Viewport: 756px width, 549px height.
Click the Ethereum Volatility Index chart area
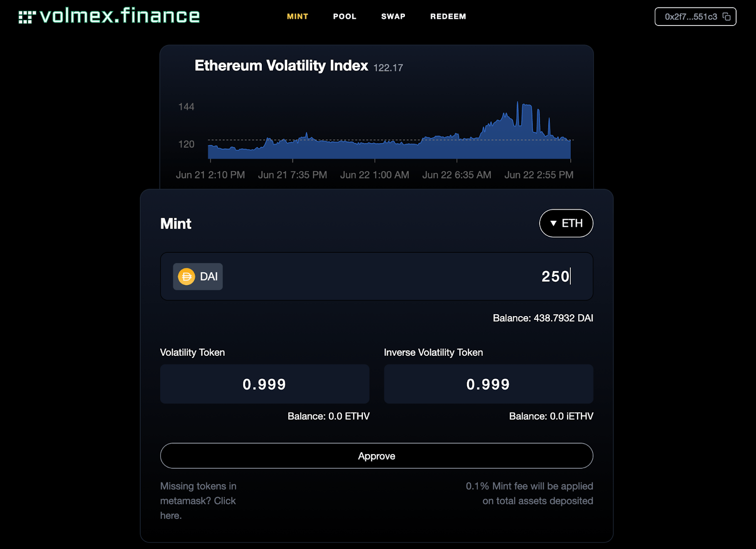point(389,130)
